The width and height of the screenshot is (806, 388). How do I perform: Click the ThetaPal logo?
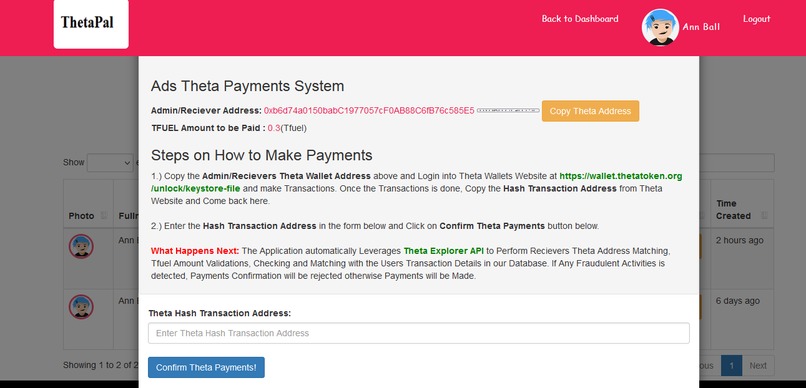pyautogui.click(x=91, y=24)
